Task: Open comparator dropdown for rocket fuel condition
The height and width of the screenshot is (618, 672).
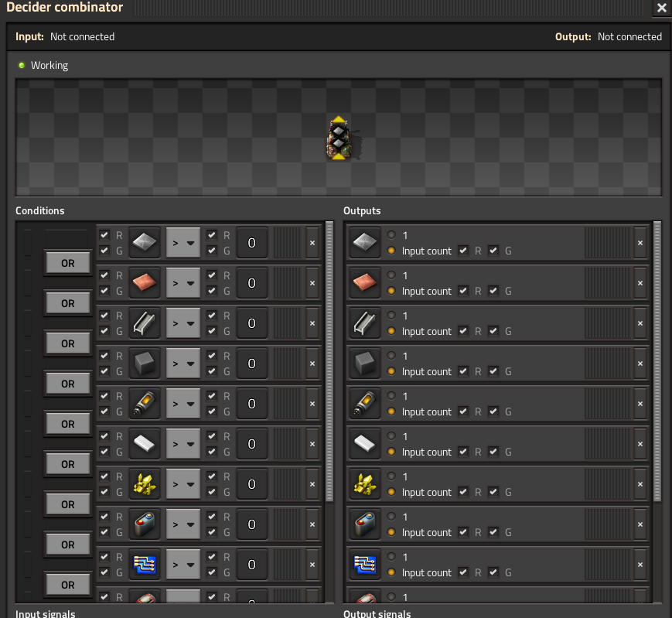Action: point(183,404)
